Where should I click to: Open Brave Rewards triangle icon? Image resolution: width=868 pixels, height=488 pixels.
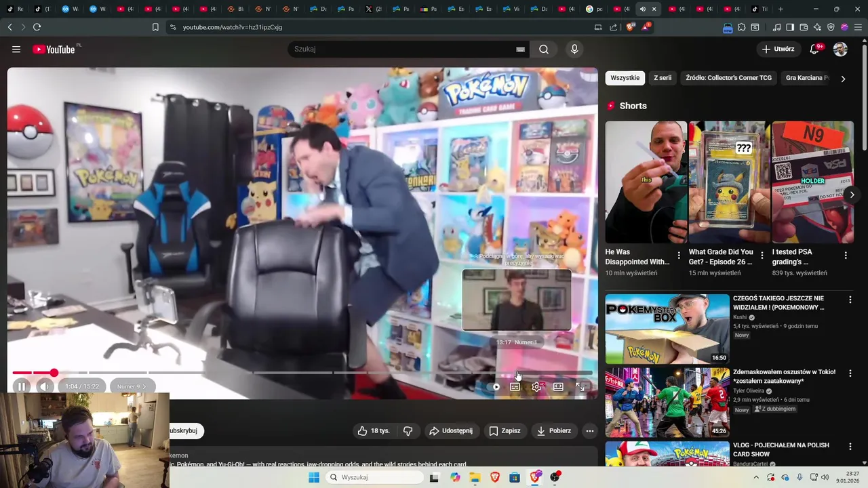[645, 27]
